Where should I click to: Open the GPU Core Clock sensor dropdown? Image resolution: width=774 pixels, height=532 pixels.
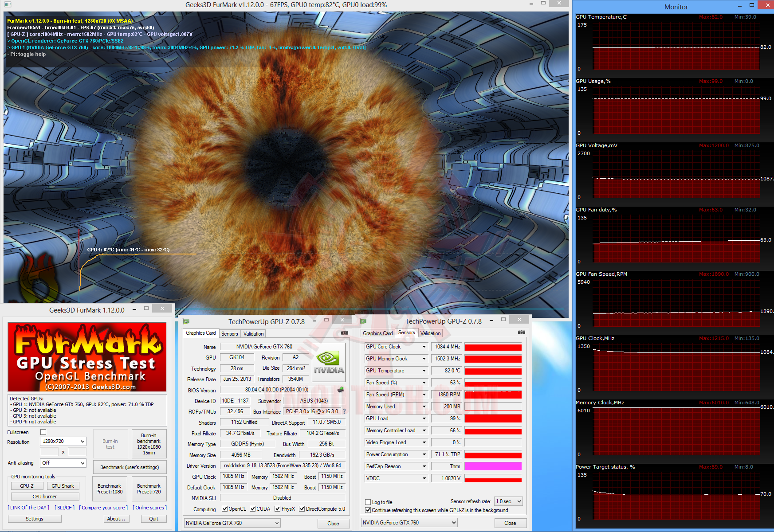click(x=424, y=347)
